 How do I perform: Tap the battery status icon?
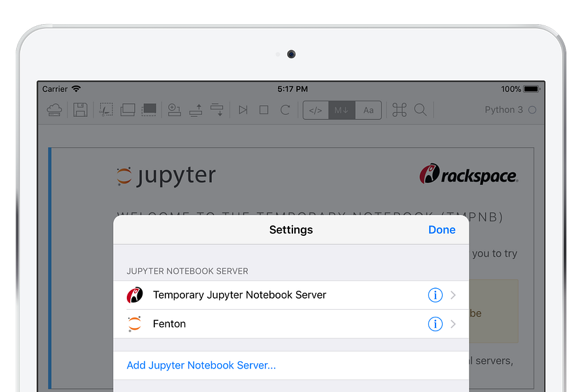pos(532,89)
